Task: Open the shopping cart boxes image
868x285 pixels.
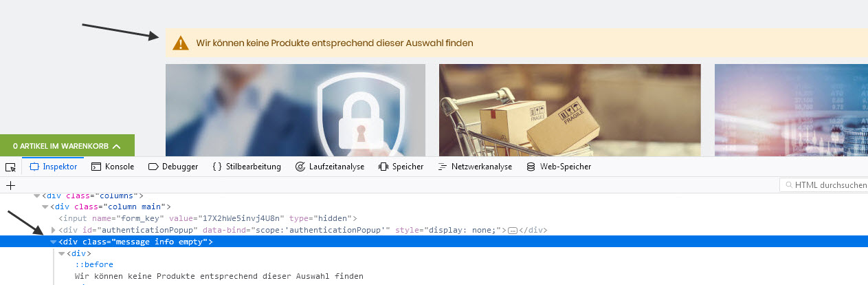Action: [x=570, y=110]
